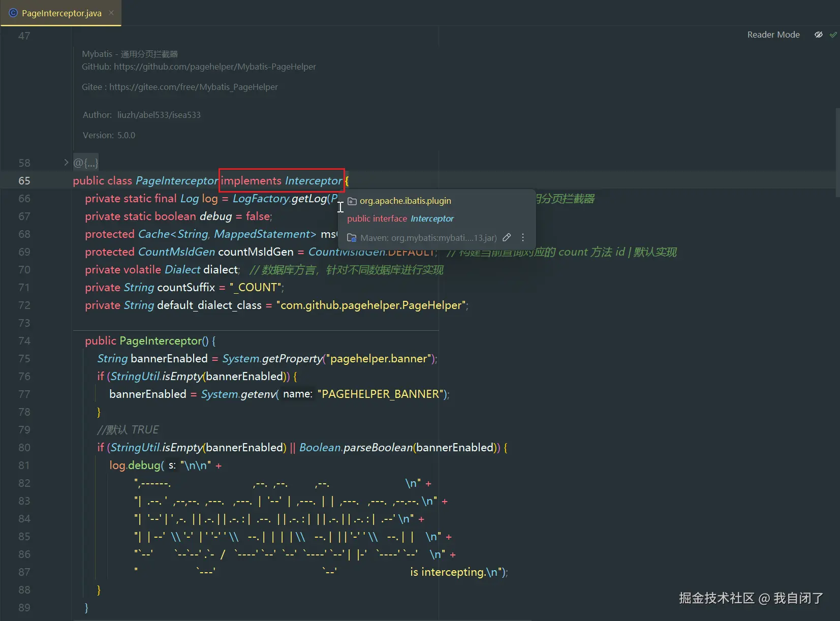Image resolution: width=840 pixels, height=621 pixels.
Task: Close the PageInterceptor.java tab
Action: pos(111,13)
